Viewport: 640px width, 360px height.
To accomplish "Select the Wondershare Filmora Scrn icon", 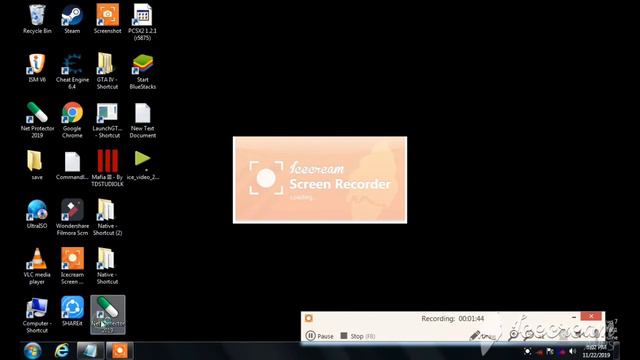I will [72, 217].
